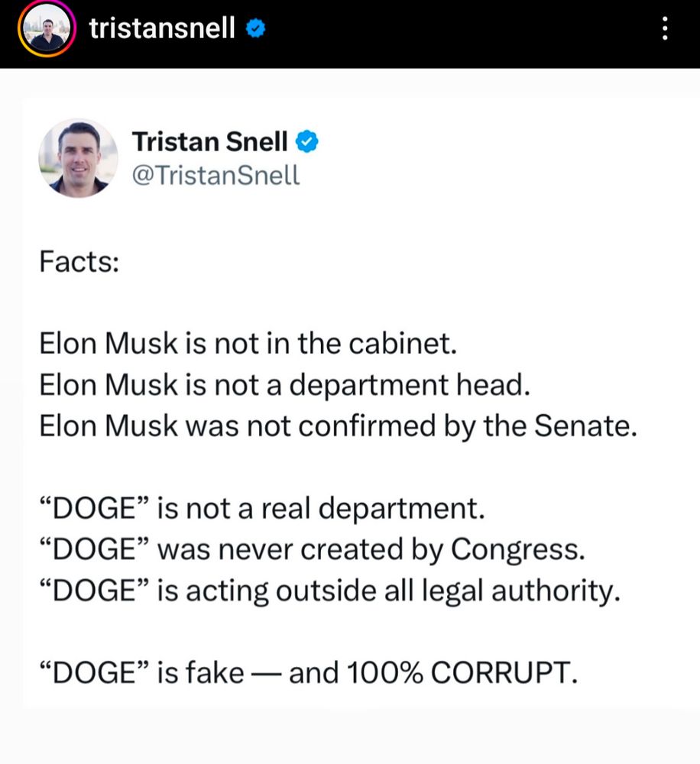Click the line "DOGE is not a real department."
Screen dimensions: 700x764
coord(262,508)
